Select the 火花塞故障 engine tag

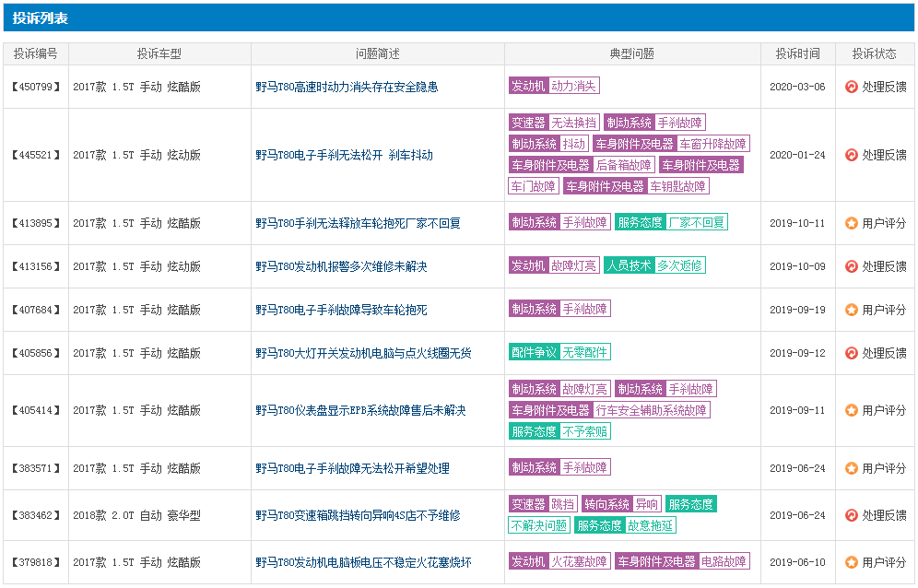point(579,561)
